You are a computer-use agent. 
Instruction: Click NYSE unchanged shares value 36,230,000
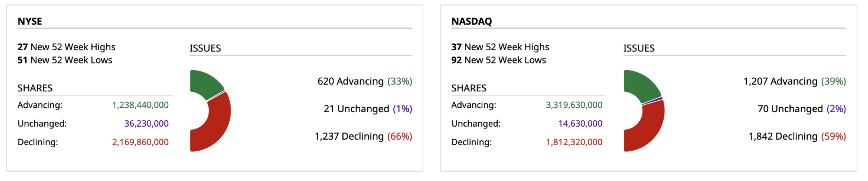(146, 124)
